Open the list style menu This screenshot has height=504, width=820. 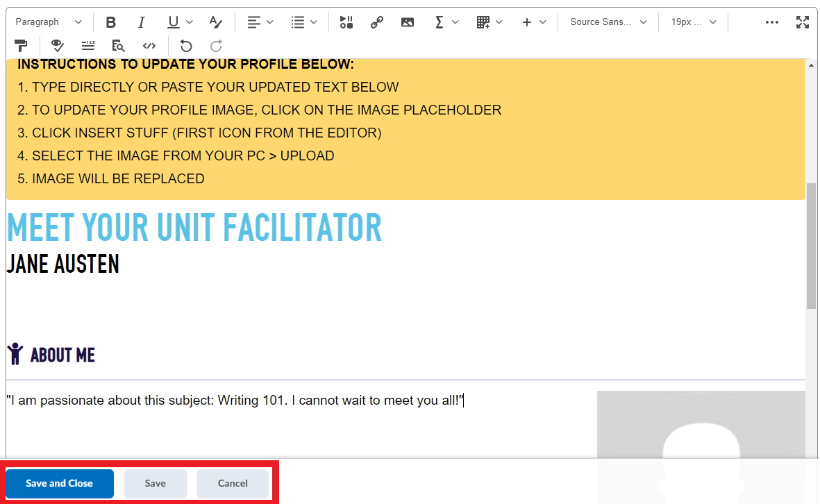[304, 22]
